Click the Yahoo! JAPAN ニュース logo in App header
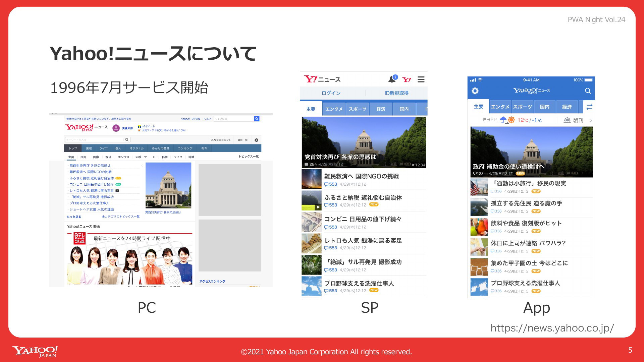The height and width of the screenshot is (362, 644). tap(532, 90)
